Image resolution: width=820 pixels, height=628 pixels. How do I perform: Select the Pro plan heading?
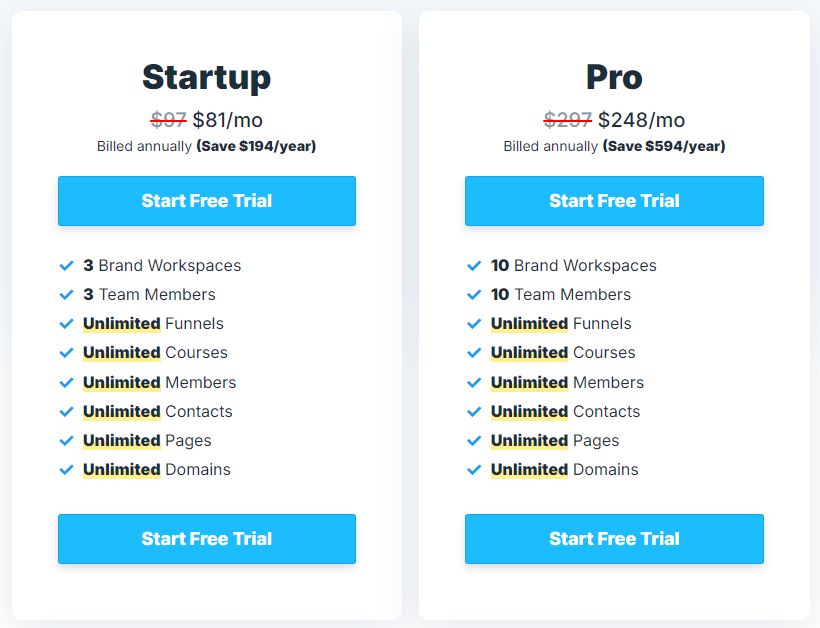coord(614,77)
